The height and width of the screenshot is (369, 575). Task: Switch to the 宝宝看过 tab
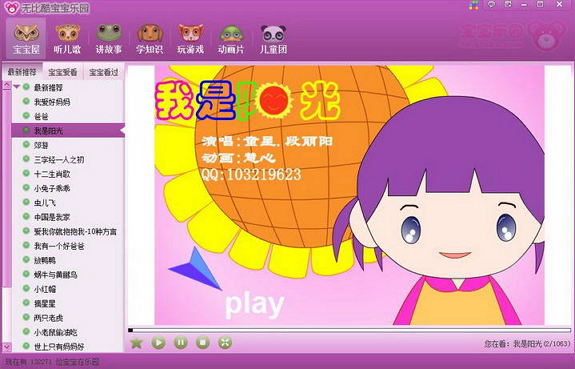[x=104, y=72]
